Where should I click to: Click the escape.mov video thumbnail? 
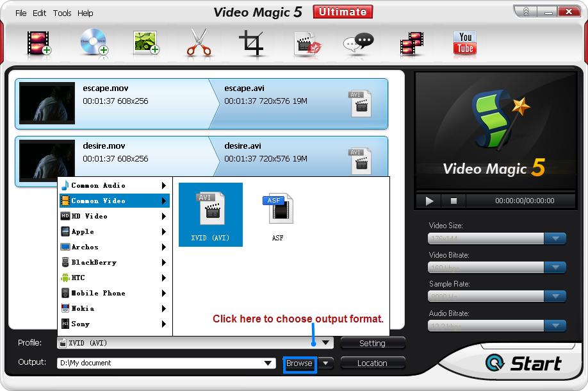point(47,103)
